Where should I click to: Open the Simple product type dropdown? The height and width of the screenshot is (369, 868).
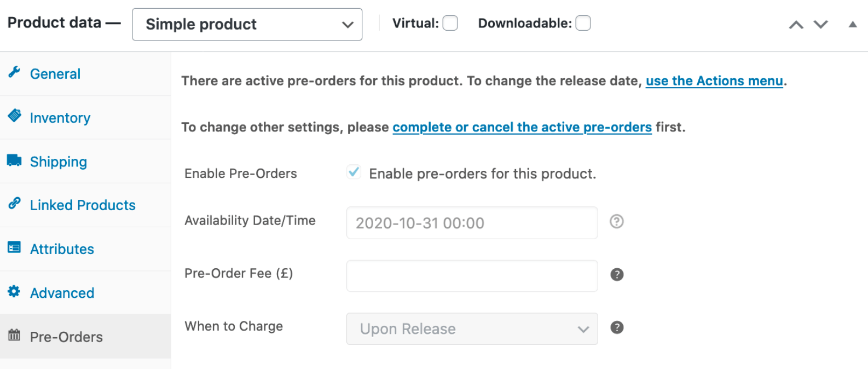click(247, 25)
